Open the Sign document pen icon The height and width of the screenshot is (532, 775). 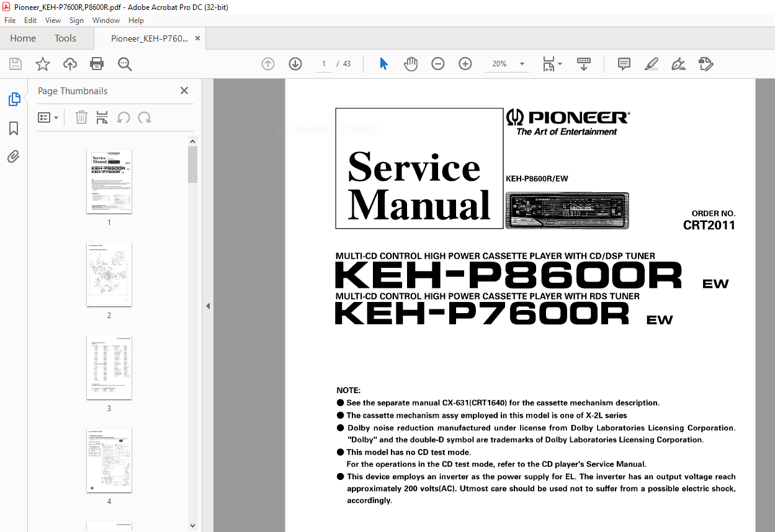tap(678, 64)
